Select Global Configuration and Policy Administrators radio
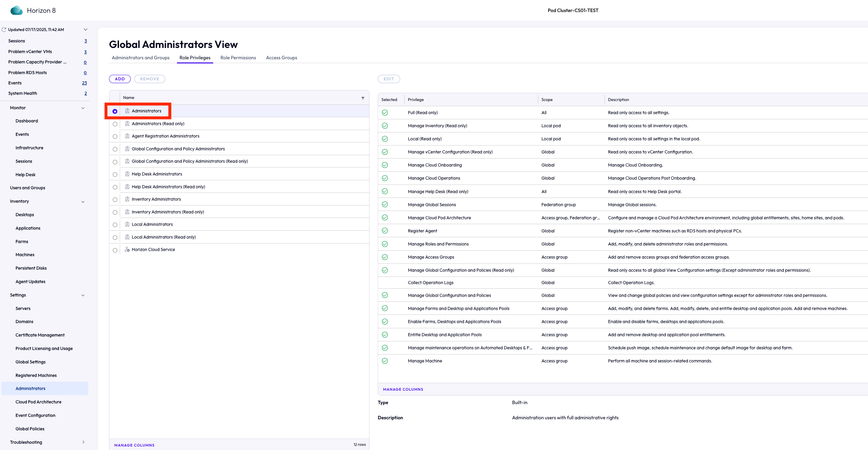The width and height of the screenshot is (868, 450). pos(115,149)
